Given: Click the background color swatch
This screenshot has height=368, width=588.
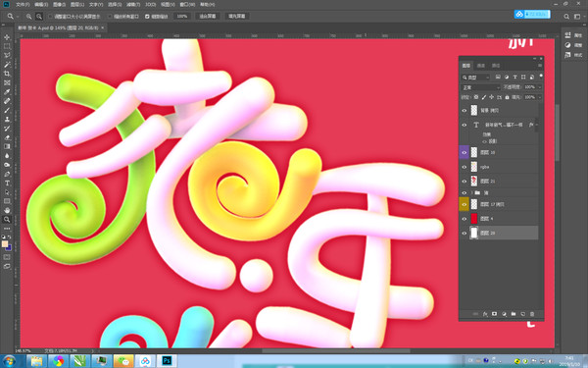Looking at the screenshot, I should coord(9,248).
